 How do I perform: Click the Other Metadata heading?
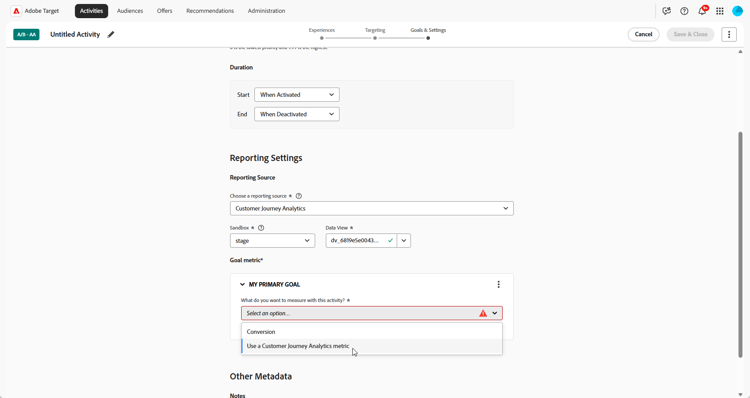click(261, 376)
